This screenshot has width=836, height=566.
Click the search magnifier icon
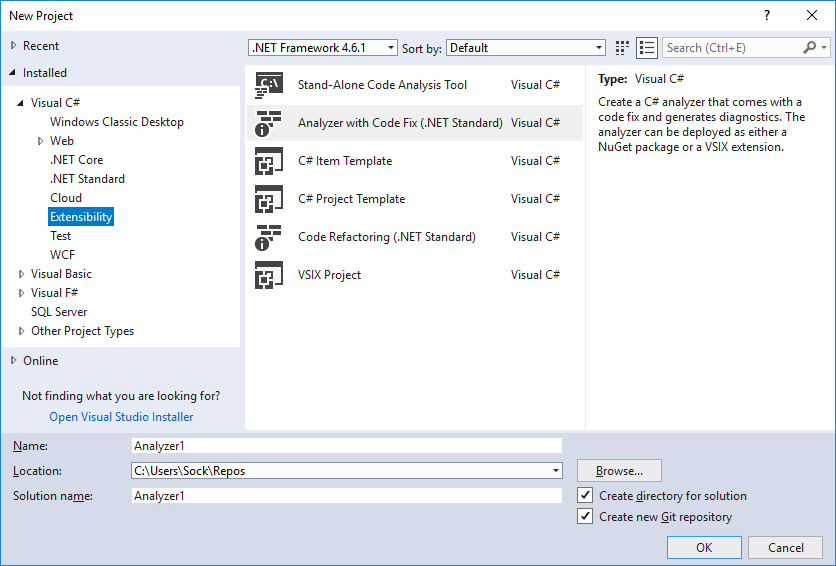(809, 47)
